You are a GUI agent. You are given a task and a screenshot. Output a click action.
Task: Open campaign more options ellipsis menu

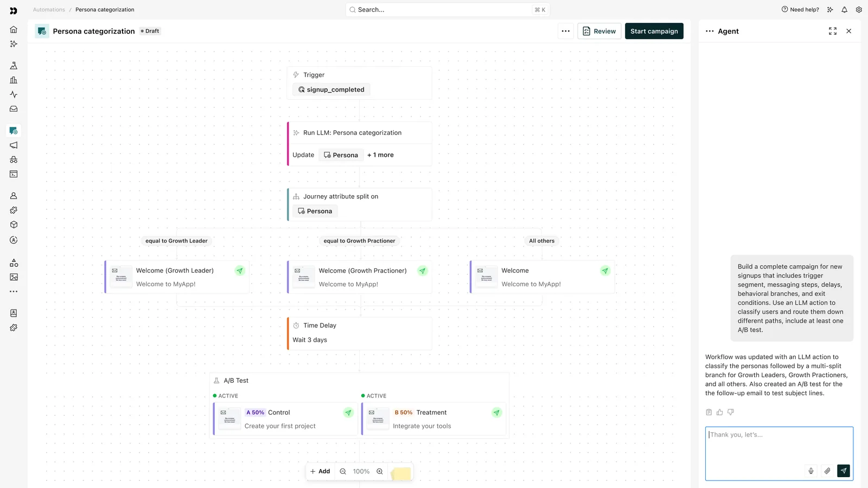tap(566, 31)
